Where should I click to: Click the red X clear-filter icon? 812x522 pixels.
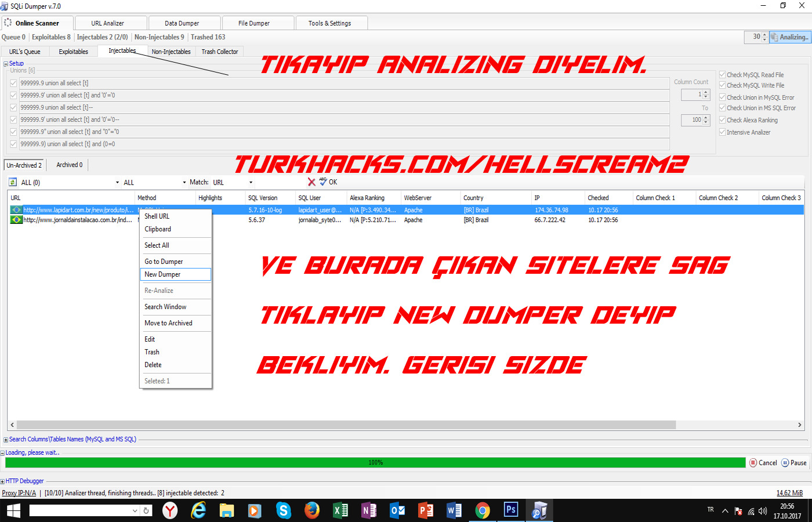pyautogui.click(x=311, y=182)
